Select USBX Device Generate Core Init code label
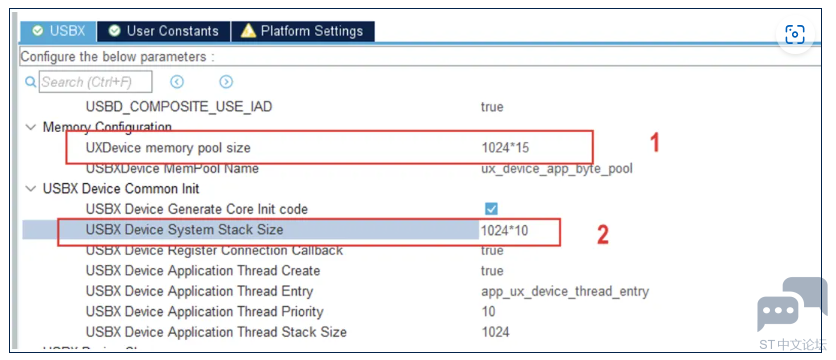This screenshot has height=360, width=836. pyautogui.click(x=197, y=209)
